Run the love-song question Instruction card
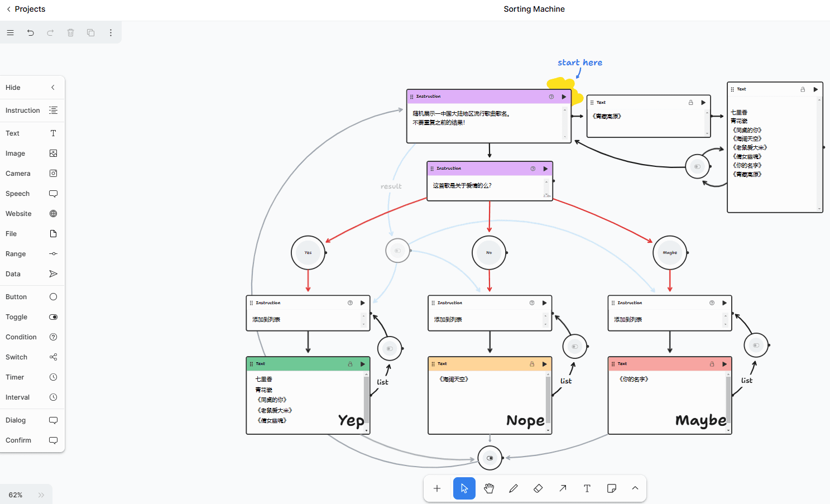 coord(545,169)
